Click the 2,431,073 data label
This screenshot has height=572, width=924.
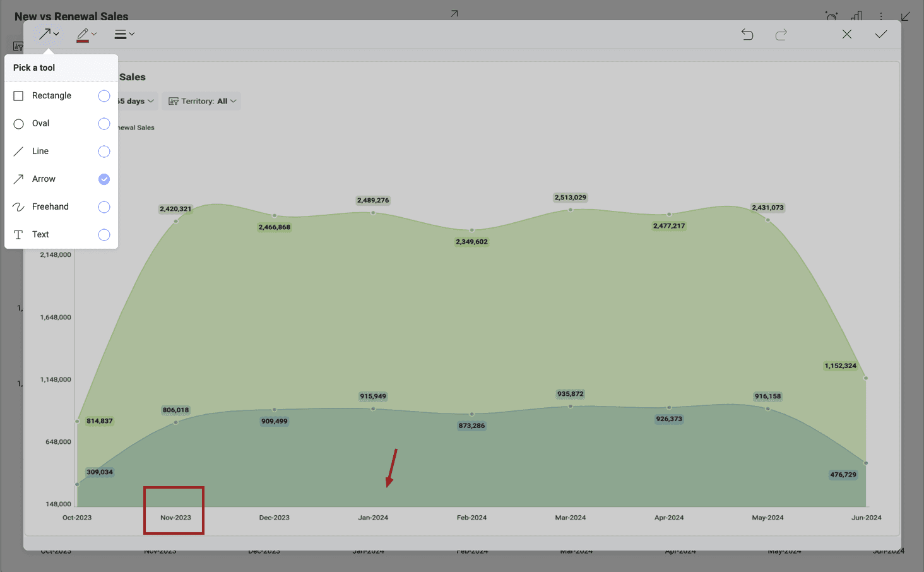pyautogui.click(x=768, y=208)
